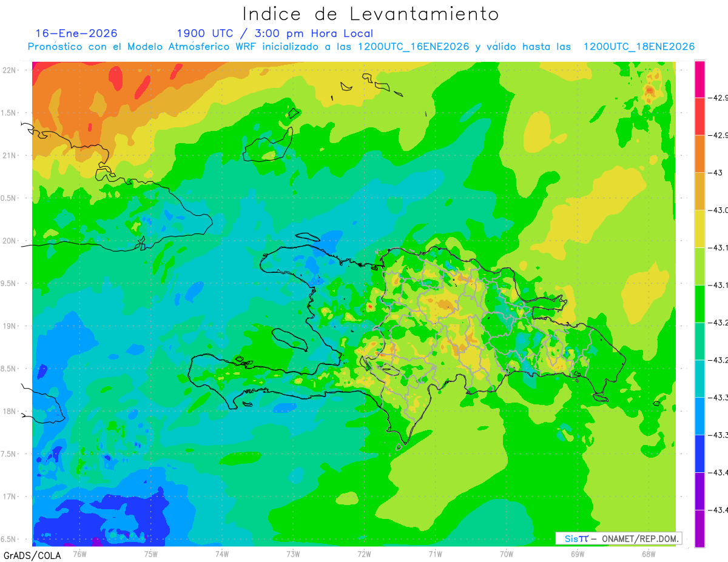Click the "17N" latitude label
728x562 pixels.
10,497
